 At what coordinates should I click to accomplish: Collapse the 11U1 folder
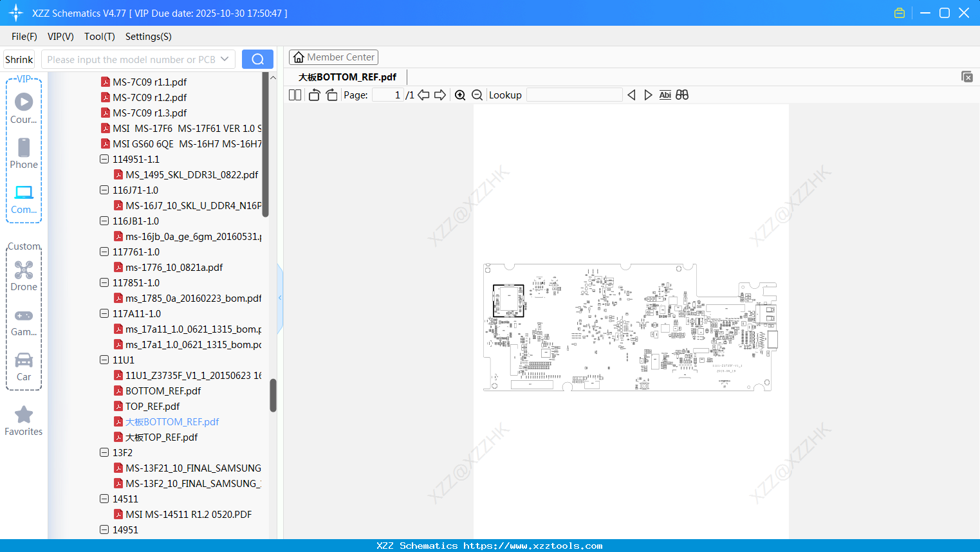point(104,360)
